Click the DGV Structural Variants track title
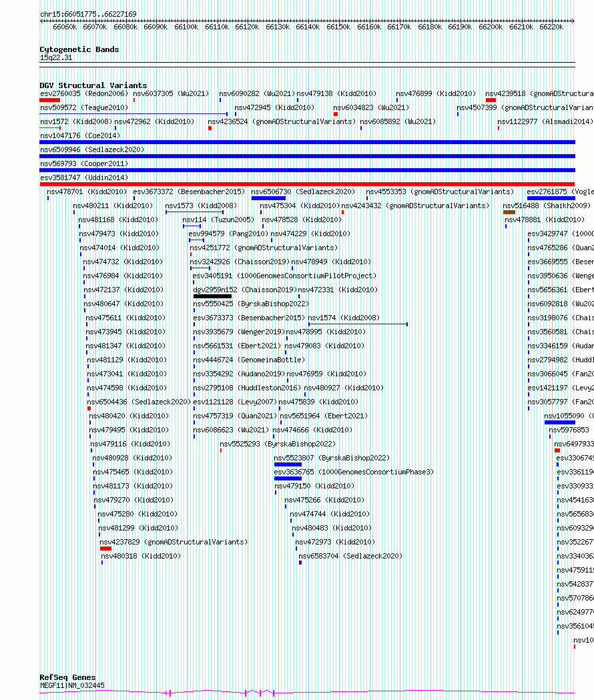Image resolution: width=594 pixels, height=700 pixels. 93,85
